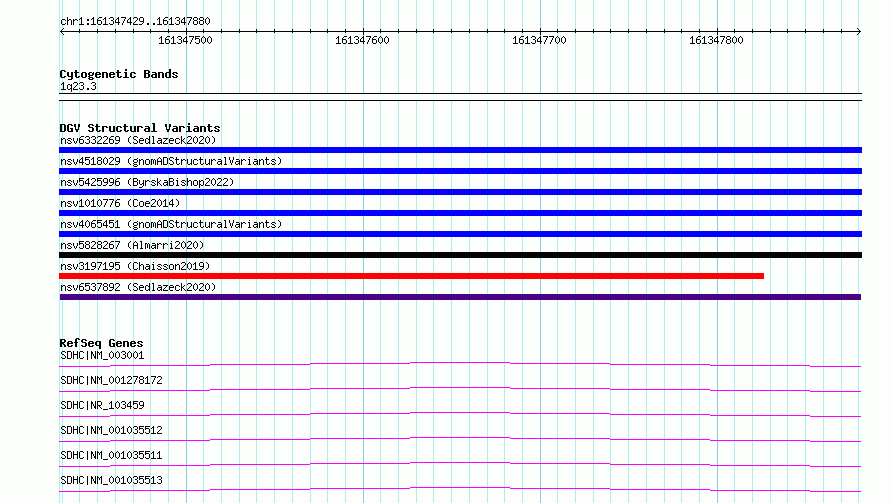Click the 161347700 ruler coordinate

click(x=539, y=40)
